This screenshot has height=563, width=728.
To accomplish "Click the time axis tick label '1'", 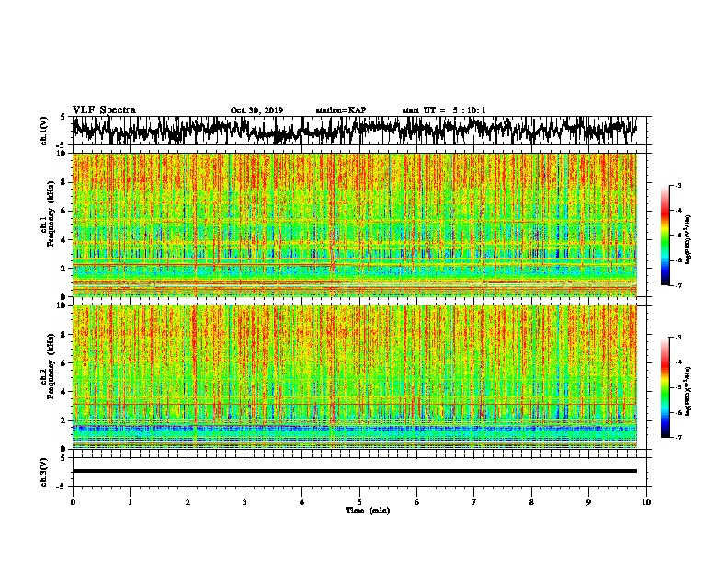I will pos(130,501).
